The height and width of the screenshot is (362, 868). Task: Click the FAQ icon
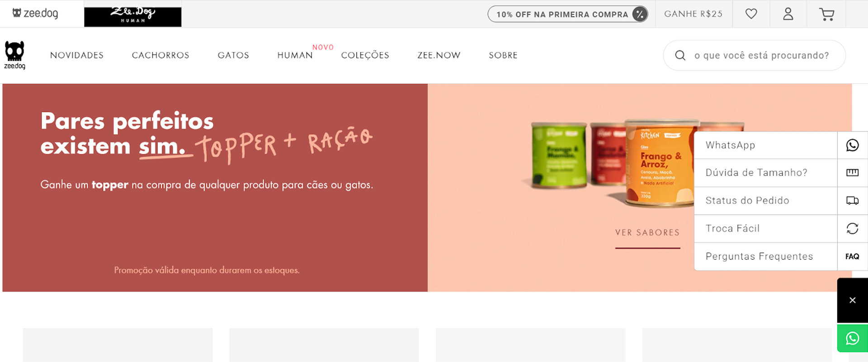852,256
